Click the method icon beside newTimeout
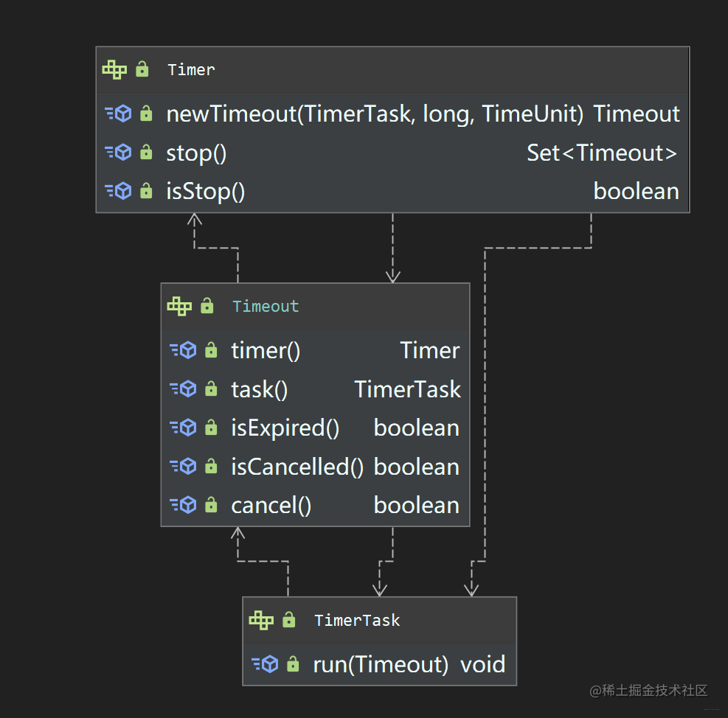Screen dimensions: 728x718 click(x=119, y=114)
